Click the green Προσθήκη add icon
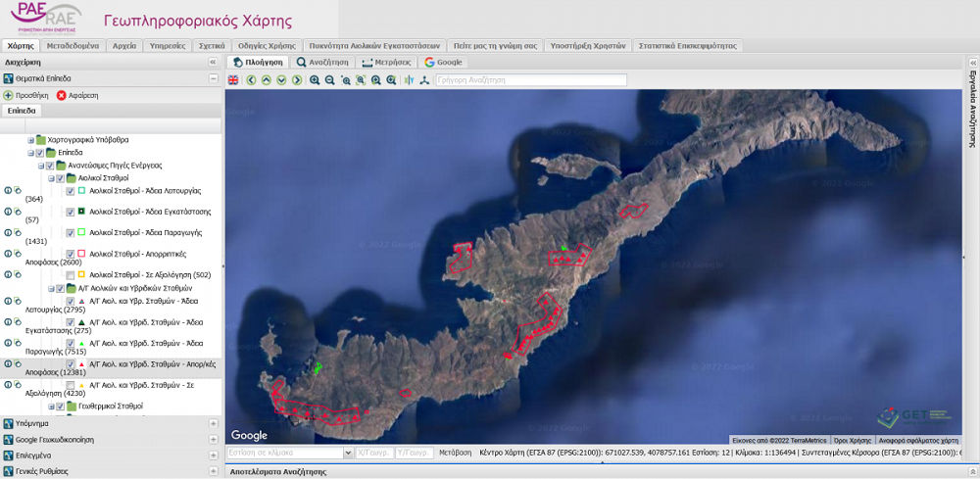 pos(8,96)
